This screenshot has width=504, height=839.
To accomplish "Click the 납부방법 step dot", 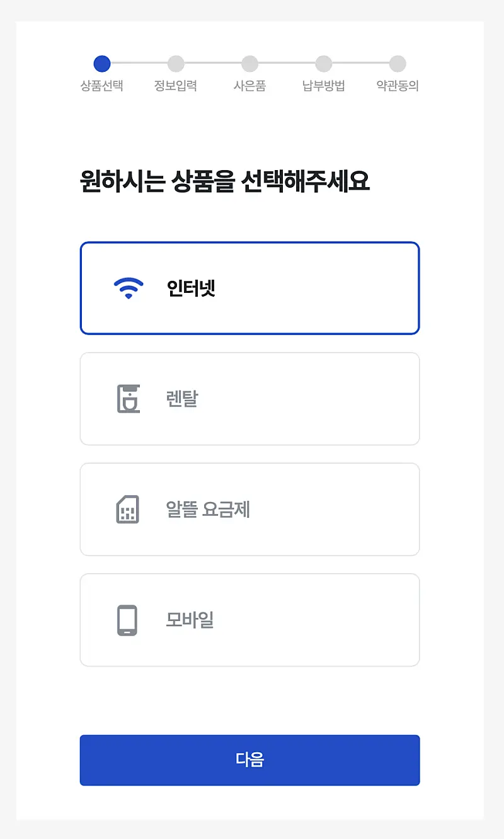I will pyautogui.click(x=324, y=64).
